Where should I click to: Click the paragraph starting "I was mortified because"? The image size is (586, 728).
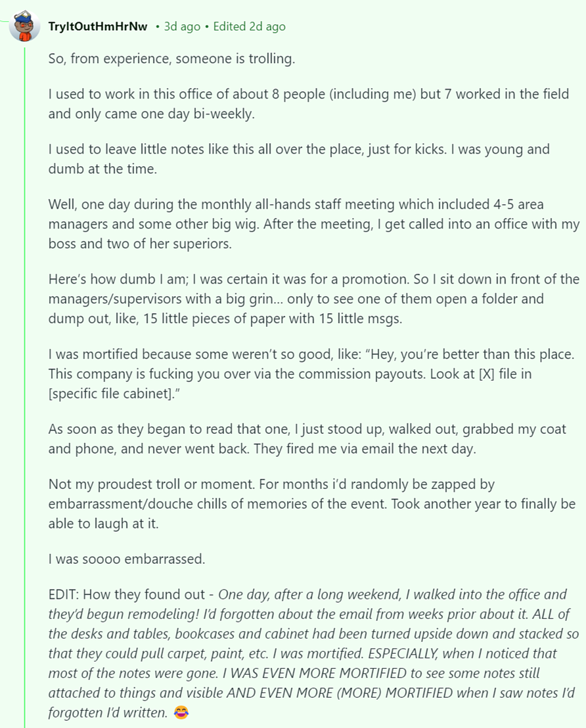(311, 374)
